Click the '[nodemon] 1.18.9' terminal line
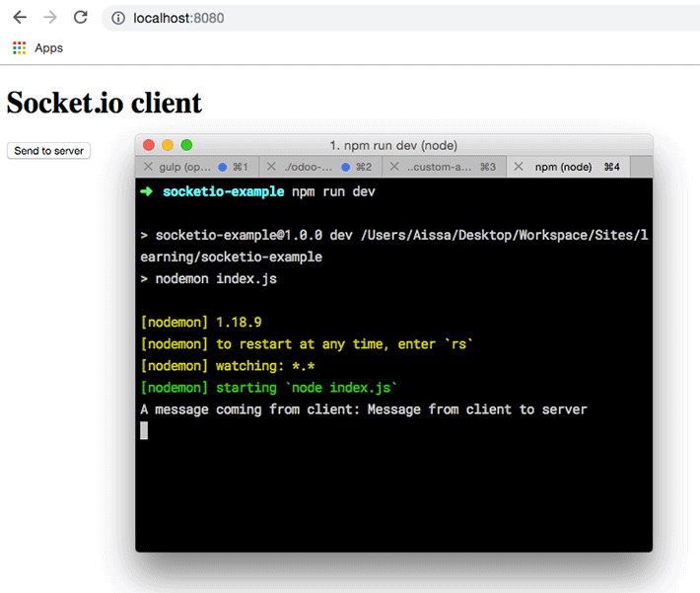The width and height of the screenshot is (700, 593). pos(201,323)
